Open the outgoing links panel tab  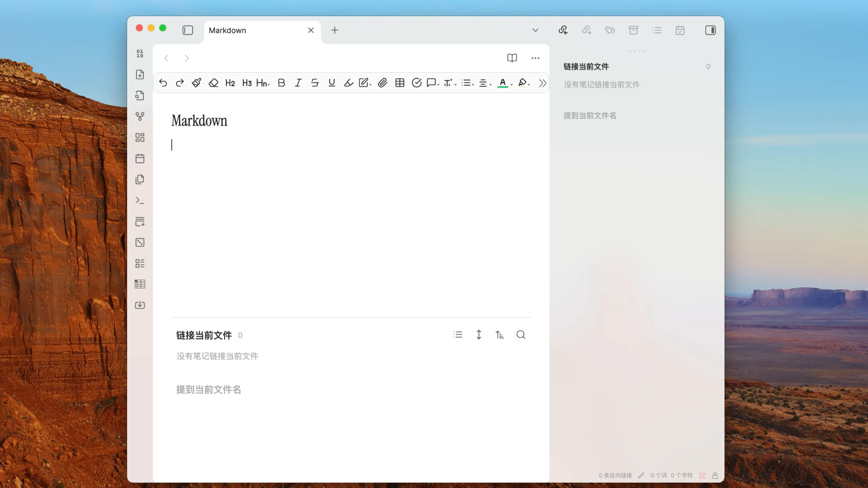(586, 30)
